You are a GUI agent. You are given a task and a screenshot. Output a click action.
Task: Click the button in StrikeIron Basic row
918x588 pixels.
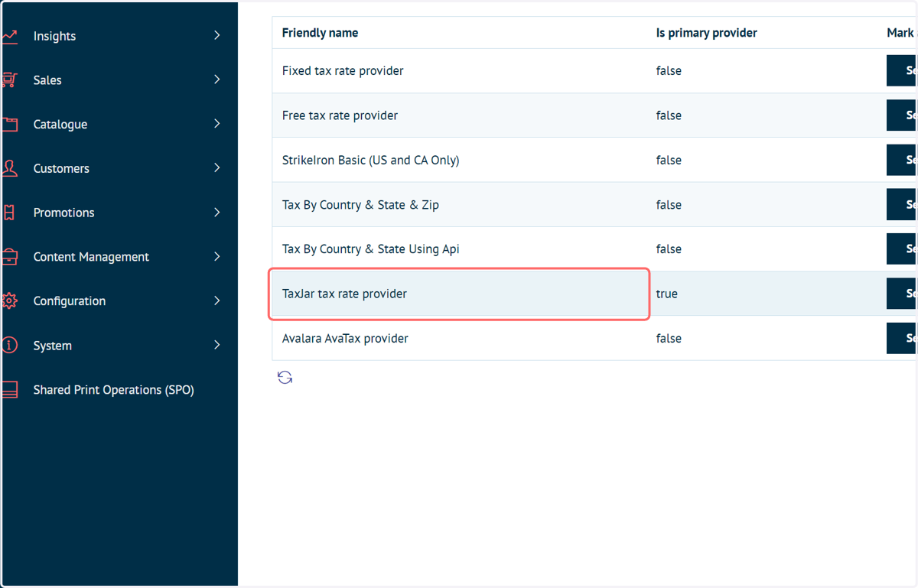[x=902, y=160]
